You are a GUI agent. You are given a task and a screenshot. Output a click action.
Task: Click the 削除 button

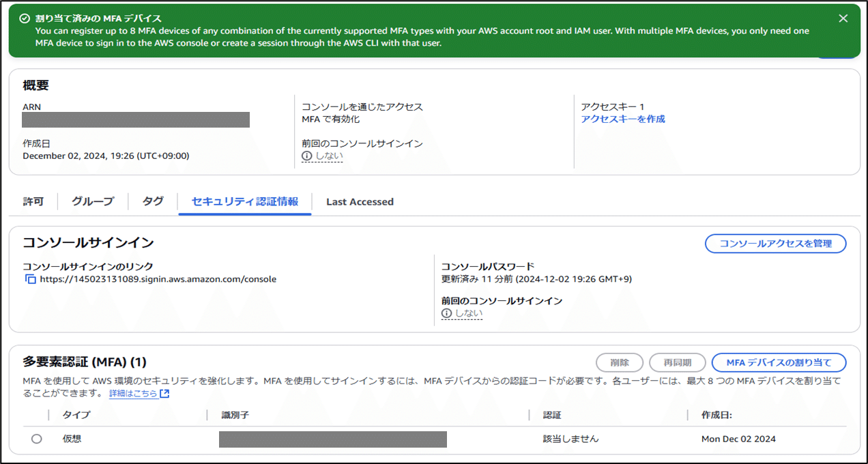click(x=619, y=362)
